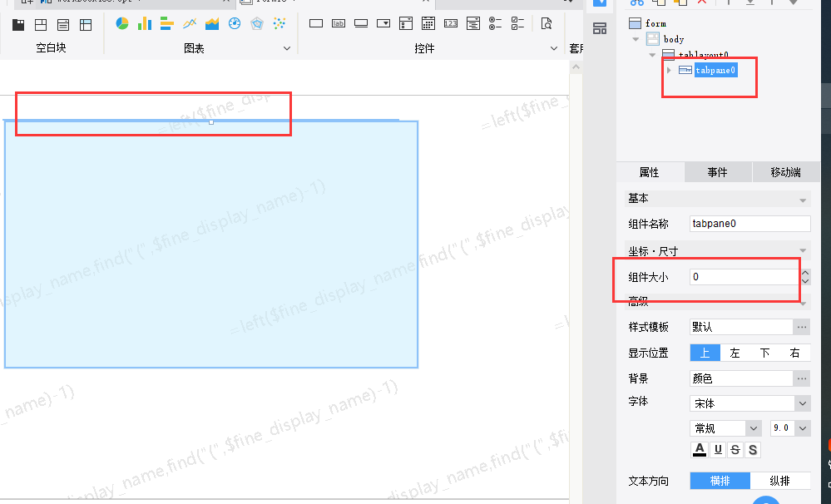The width and height of the screenshot is (831, 504).
Task: Toggle text shadow S formatting
Action: 753,449
